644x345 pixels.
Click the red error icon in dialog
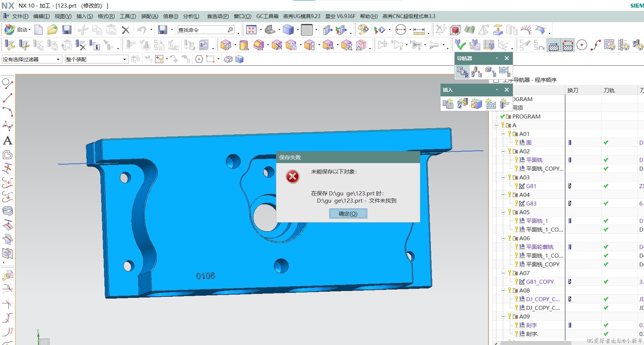coord(292,177)
